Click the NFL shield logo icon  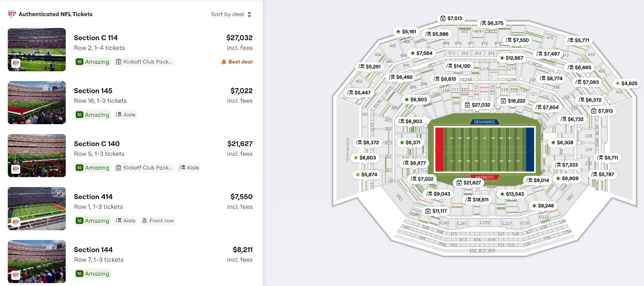point(12,14)
